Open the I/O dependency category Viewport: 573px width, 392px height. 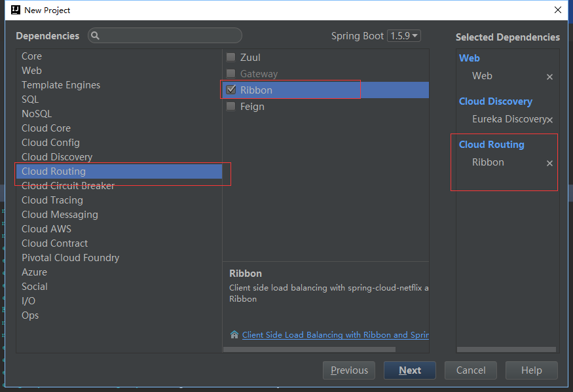(x=119, y=301)
